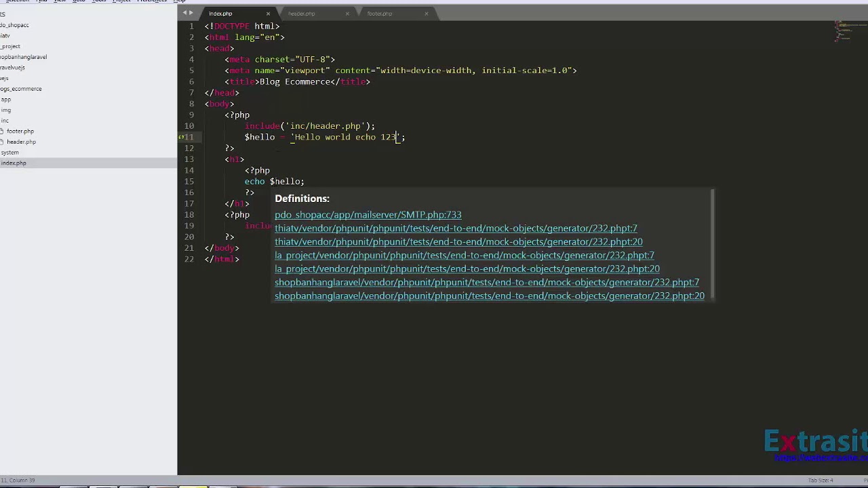The height and width of the screenshot is (488, 868).
Task: Select footer.php in the sidebar
Action: pos(20,131)
